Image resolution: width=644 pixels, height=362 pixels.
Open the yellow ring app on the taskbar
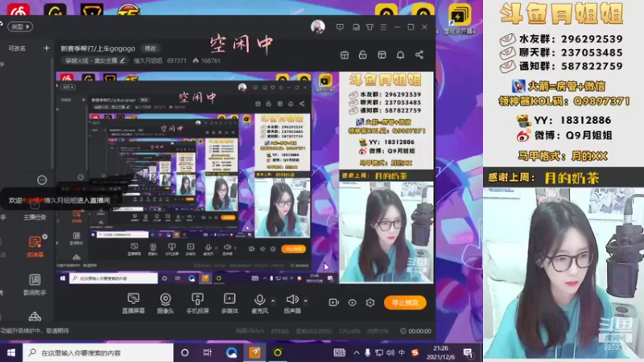point(278,352)
